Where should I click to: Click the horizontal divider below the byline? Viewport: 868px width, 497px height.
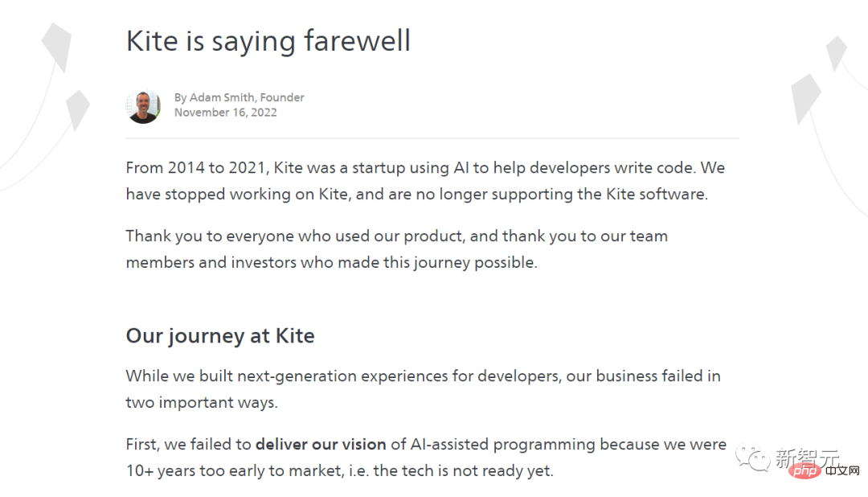tap(432, 138)
